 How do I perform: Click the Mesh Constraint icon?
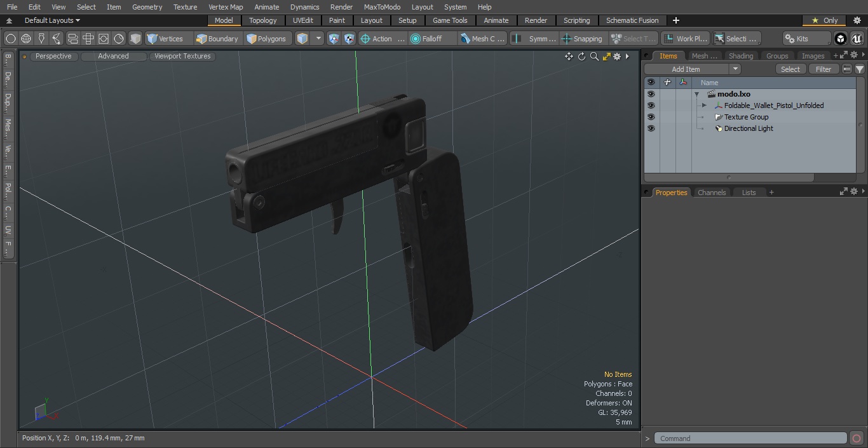[466, 39]
